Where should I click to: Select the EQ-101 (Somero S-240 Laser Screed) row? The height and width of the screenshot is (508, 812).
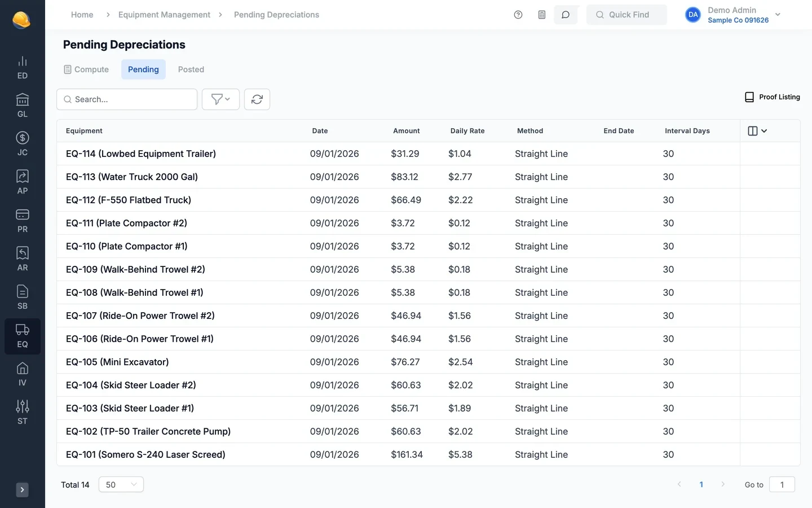coord(429,454)
